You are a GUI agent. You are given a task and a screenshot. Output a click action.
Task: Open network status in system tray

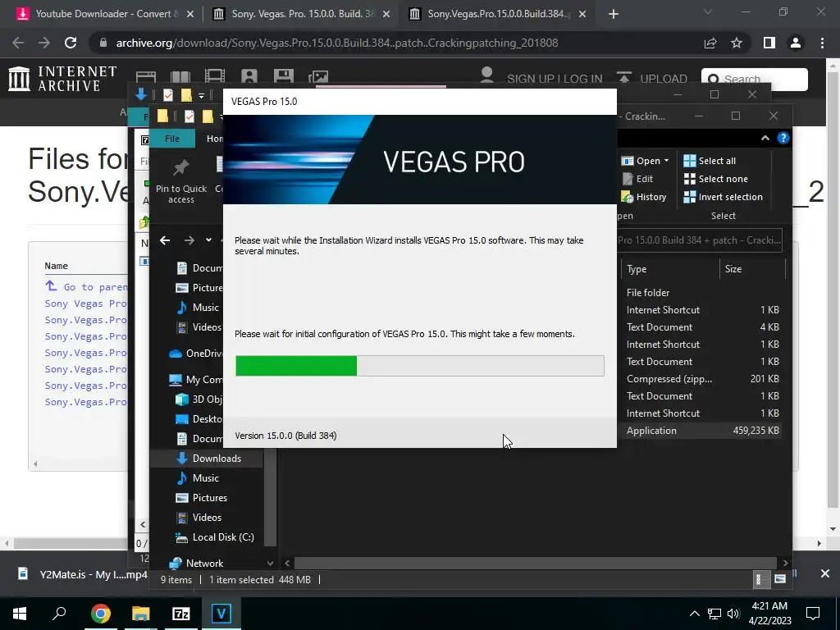click(x=714, y=614)
